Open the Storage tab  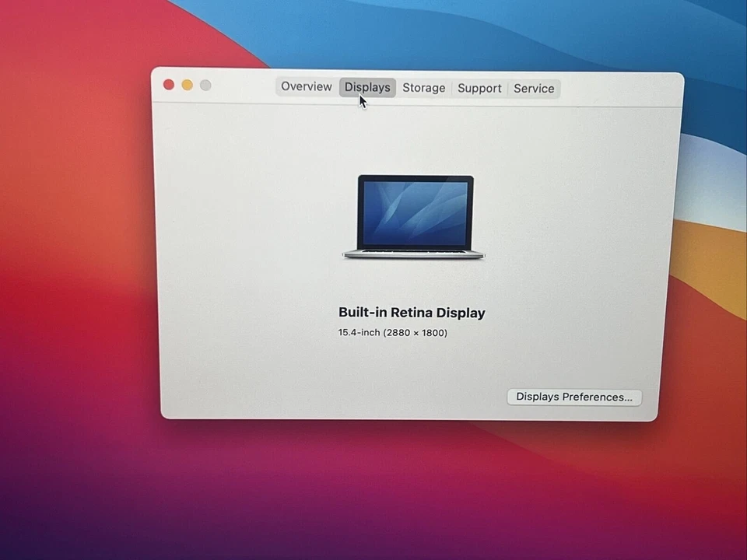[x=423, y=88]
